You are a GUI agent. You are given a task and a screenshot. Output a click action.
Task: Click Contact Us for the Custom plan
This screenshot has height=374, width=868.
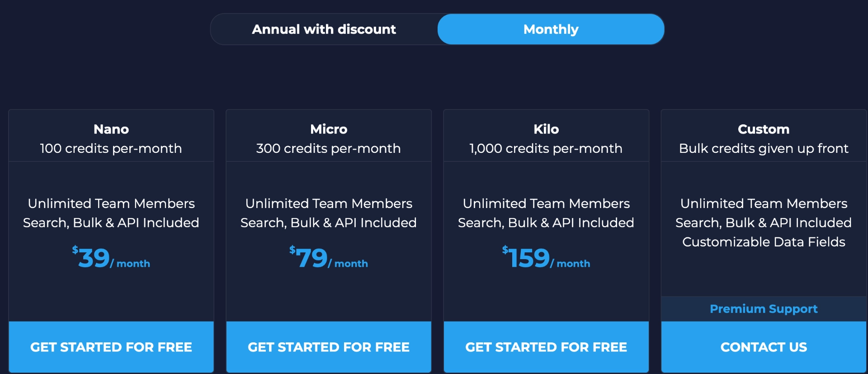[763, 347]
